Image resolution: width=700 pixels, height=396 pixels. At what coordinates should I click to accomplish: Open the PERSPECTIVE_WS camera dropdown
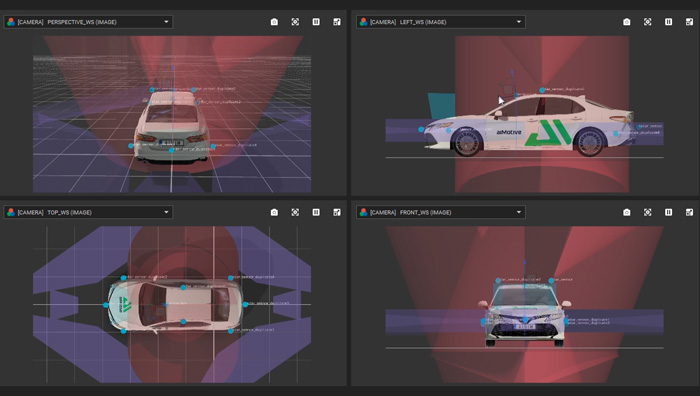point(88,22)
